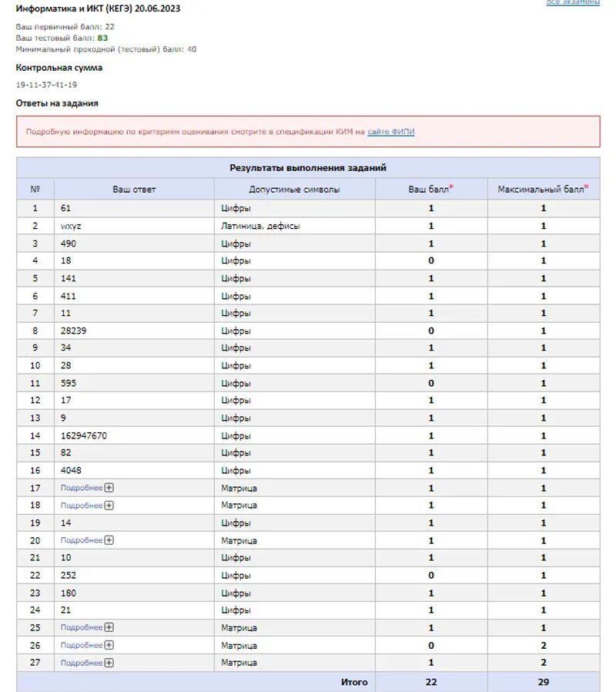The width and height of the screenshot is (616, 692).
Task: Click the 'Ваш ответ' column header
Action: 134,189
